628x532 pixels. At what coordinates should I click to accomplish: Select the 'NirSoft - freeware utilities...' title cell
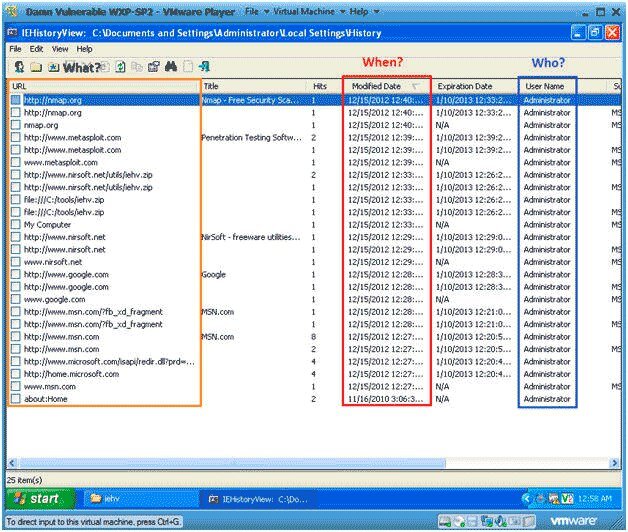click(251, 237)
